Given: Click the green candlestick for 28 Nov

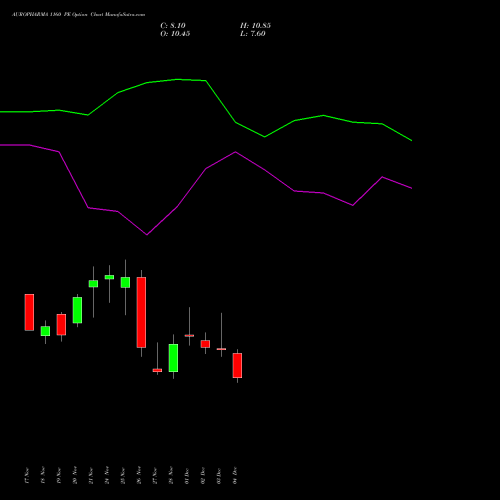Looking at the screenshot, I should 173,358.
